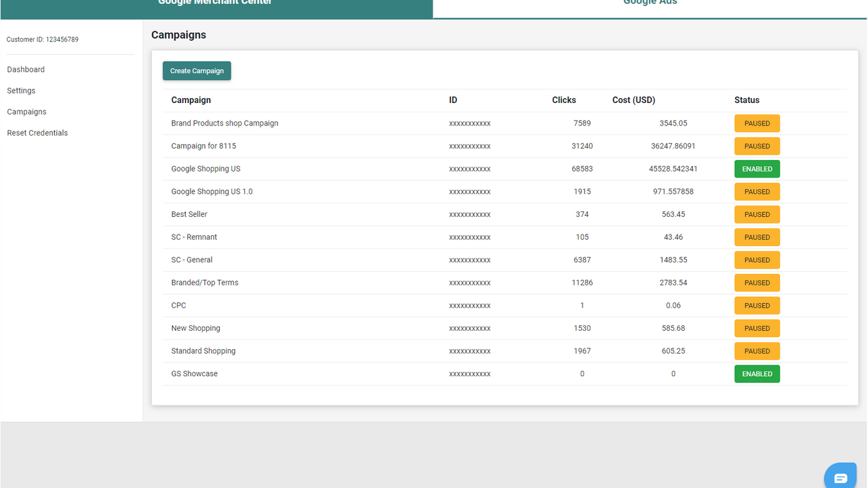Screen dimensions: 868x488
Task: Toggle the ENABLED status of Google Shopping US
Action: (757, 169)
